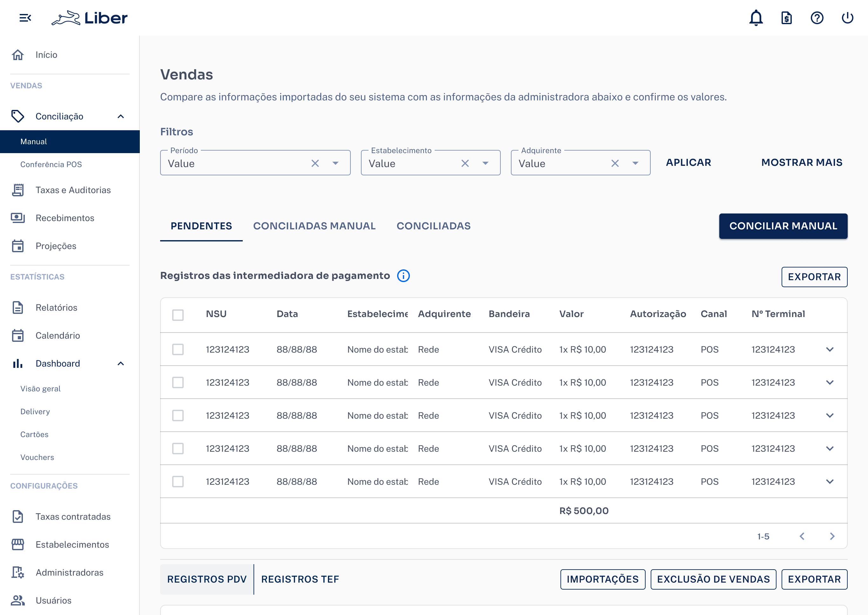Clear the Período filter with X icon
The width and height of the screenshot is (868, 615).
coord(315,163)
